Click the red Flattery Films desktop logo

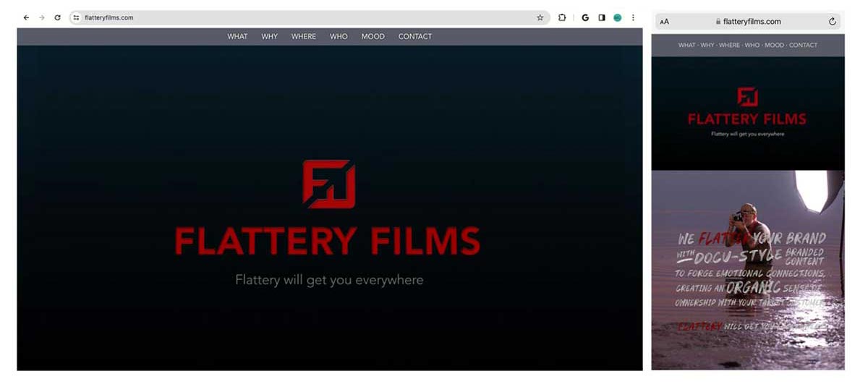328,184
